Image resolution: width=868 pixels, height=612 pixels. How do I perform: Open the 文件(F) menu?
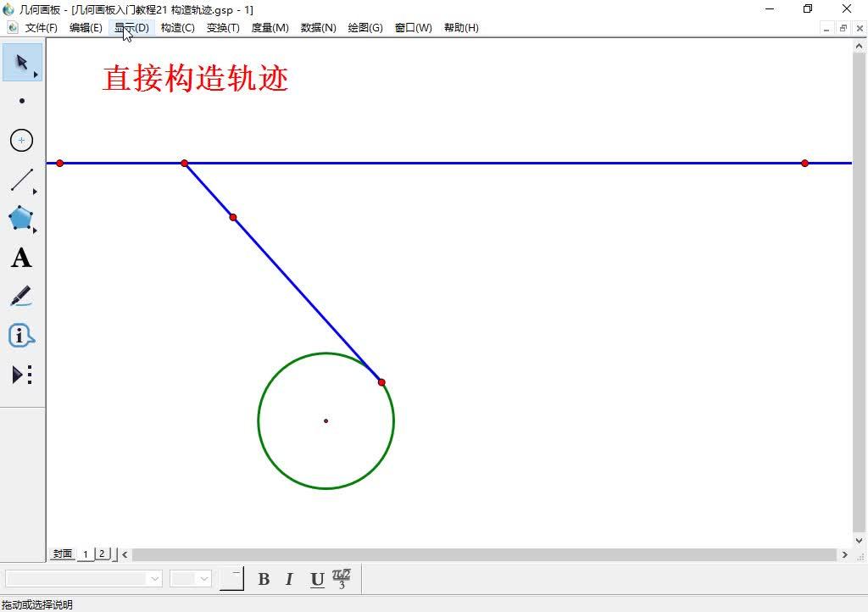tap(41, 28)
